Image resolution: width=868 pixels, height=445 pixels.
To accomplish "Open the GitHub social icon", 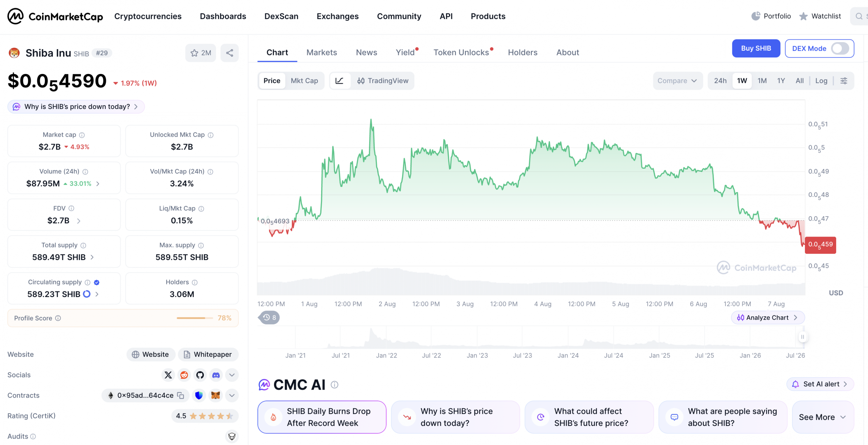I will tap(200, 375).
